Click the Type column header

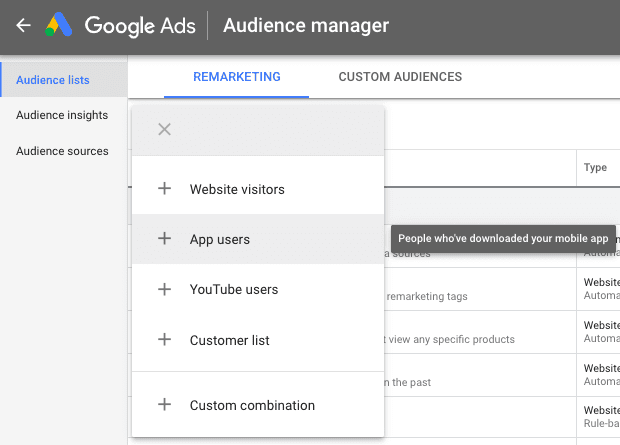tap(595, 168)
